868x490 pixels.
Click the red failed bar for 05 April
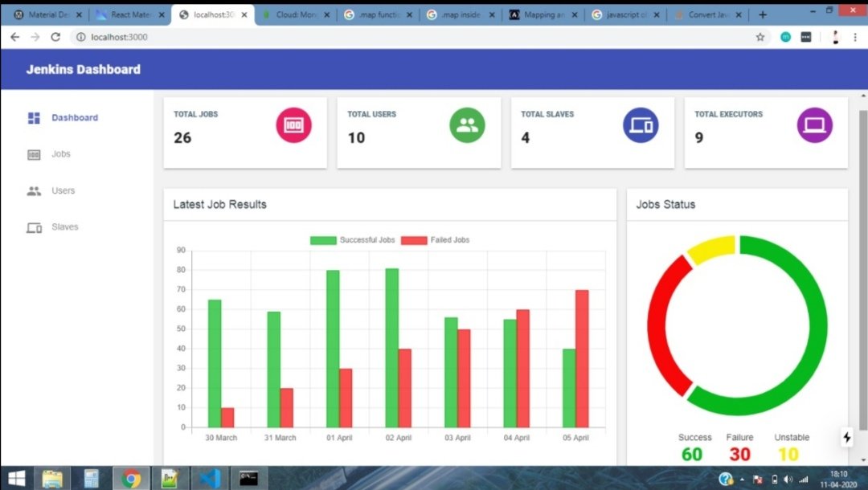(582, 358)
